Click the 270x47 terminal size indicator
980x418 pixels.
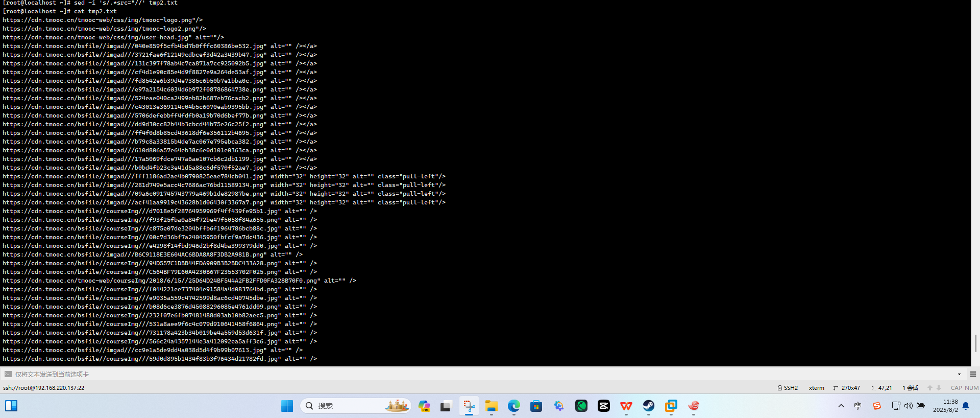tap(846, 388)
